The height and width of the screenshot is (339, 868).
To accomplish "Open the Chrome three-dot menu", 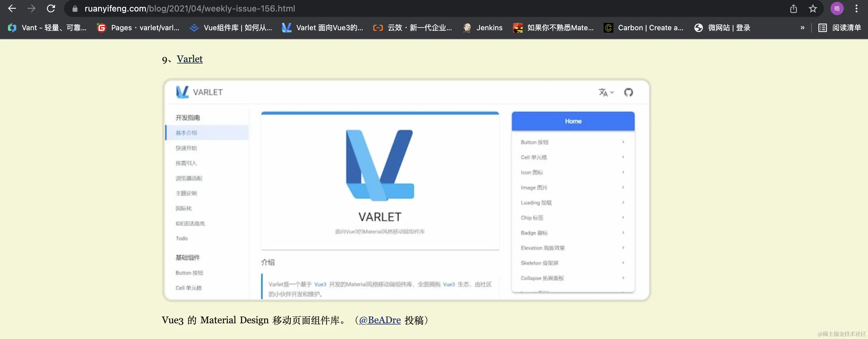I will click(x=856, y=8).
